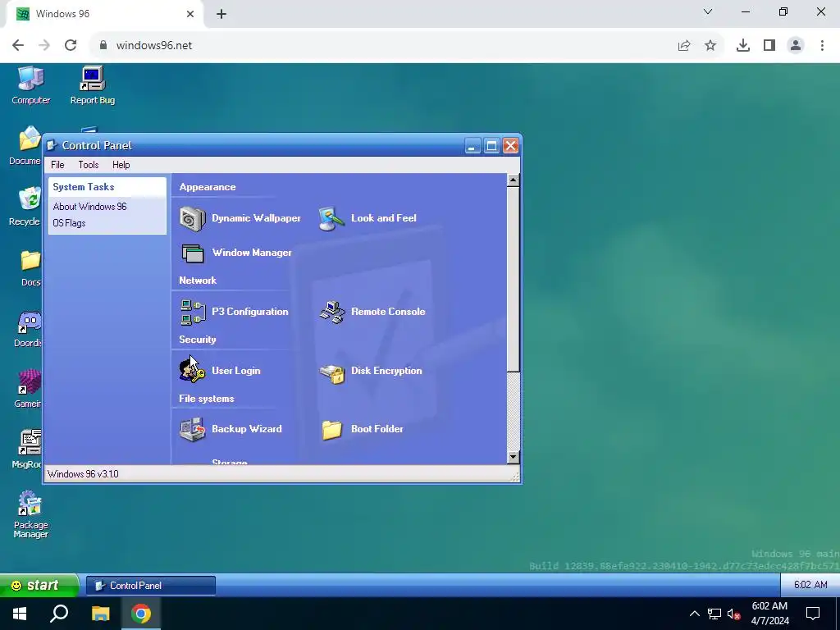
Task: Open the Dynamic Wallpaper icon
Action: coord(192,218)
